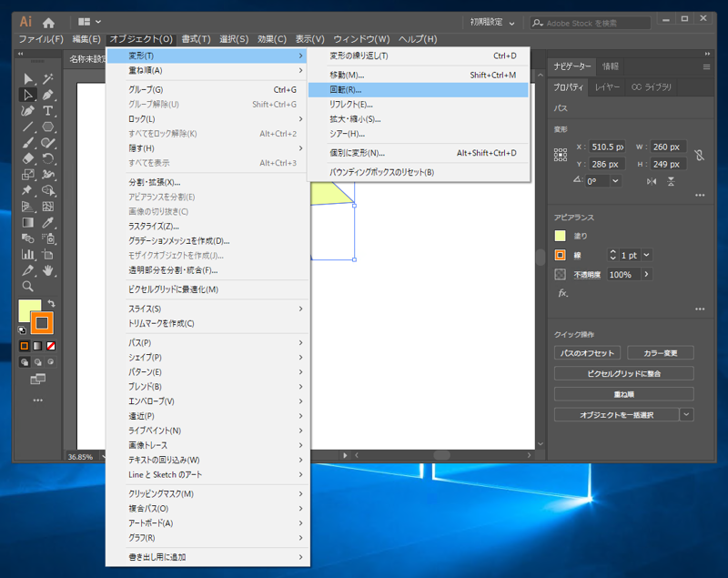Select the Puppet Warp pin tool
Viewport: 728px width, 578px height.
coord(28,190)
